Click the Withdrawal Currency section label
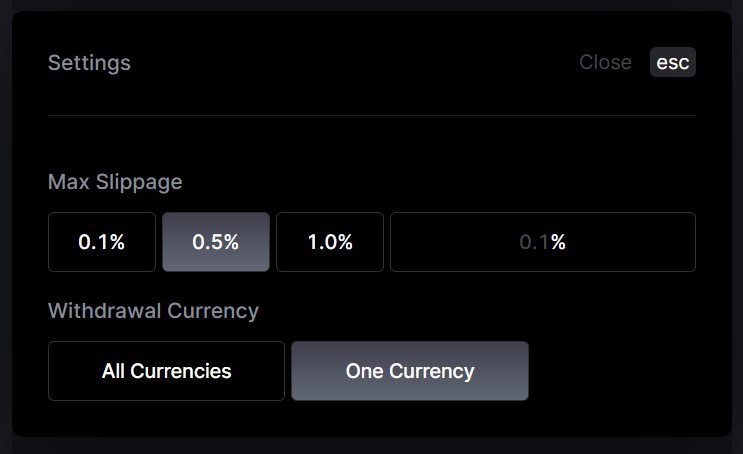The height and width of the screenshot is (454, 743). click(153, 311)
